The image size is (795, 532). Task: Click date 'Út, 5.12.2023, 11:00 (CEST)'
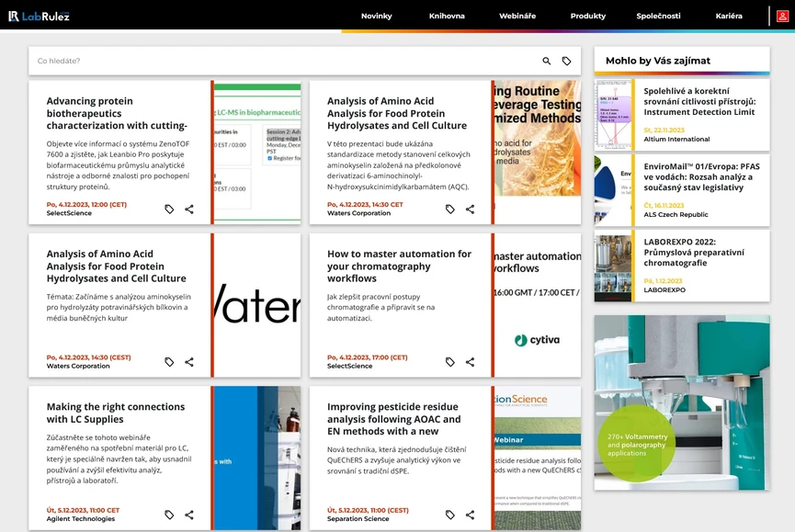[x=368, y=510]
